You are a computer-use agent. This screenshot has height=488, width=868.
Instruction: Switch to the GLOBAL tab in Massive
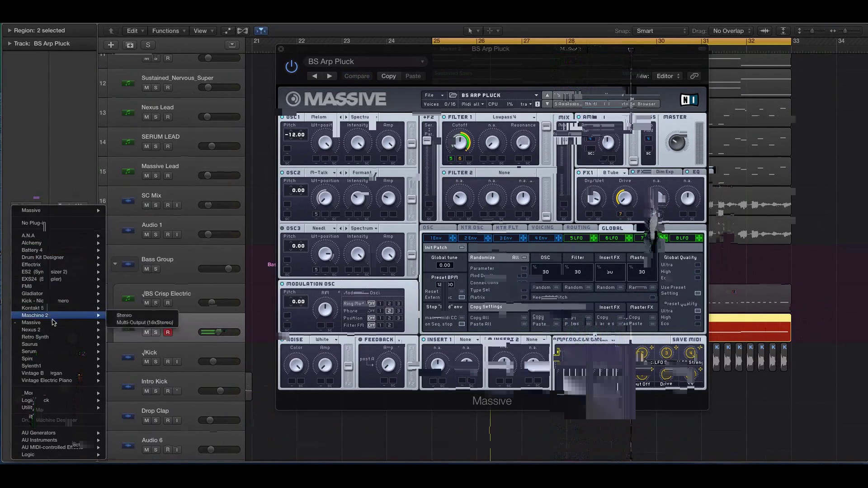click(612, 228)
